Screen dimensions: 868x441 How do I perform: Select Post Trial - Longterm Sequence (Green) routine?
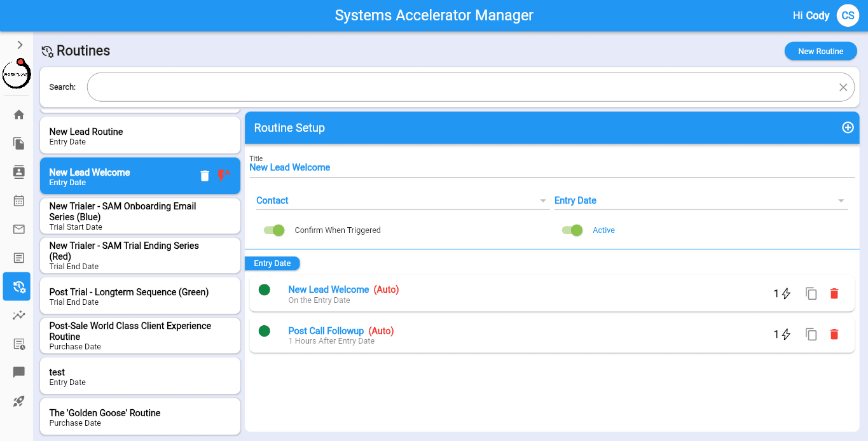140,296
